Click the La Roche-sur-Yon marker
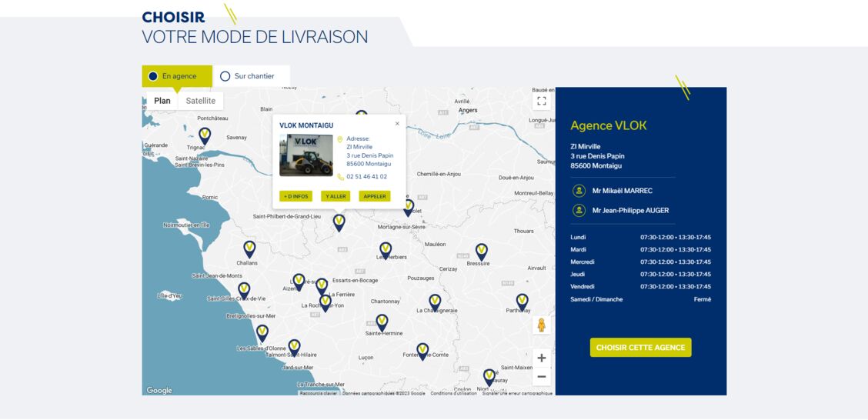Viewport: 868px width, 420px height. point(325,302)
